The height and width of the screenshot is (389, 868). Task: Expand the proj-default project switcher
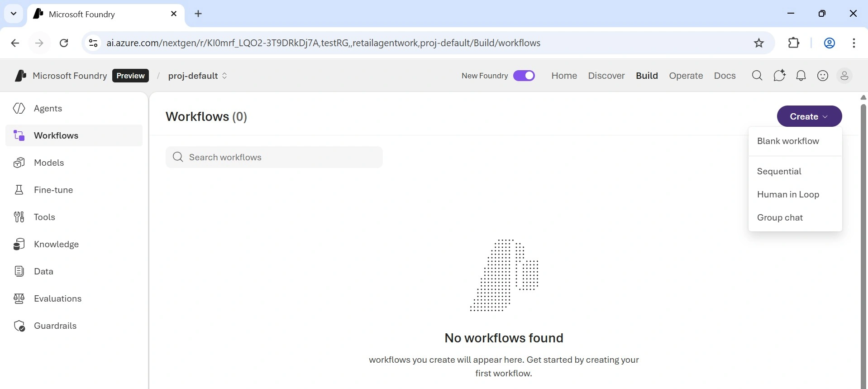[198, 76]
